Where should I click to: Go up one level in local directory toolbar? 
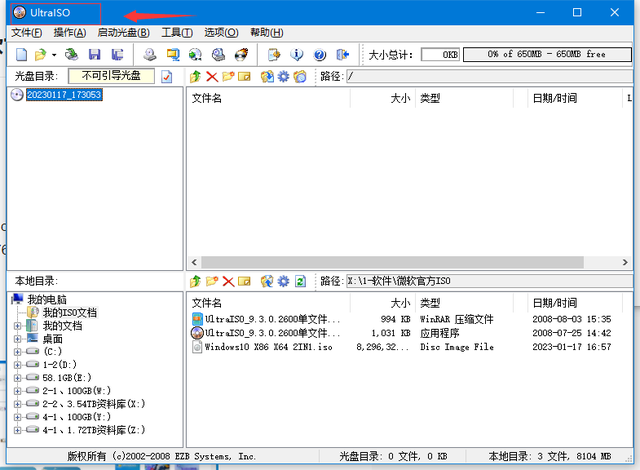tap(196, 281)
